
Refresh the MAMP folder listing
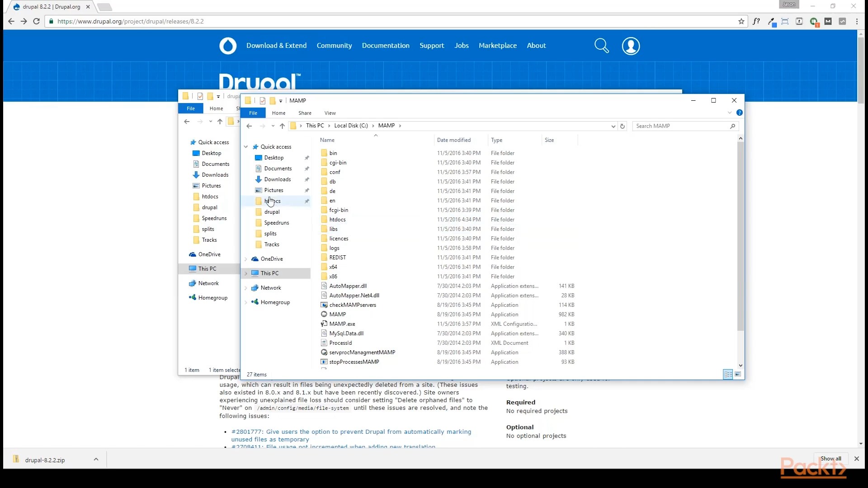(623, 126)
